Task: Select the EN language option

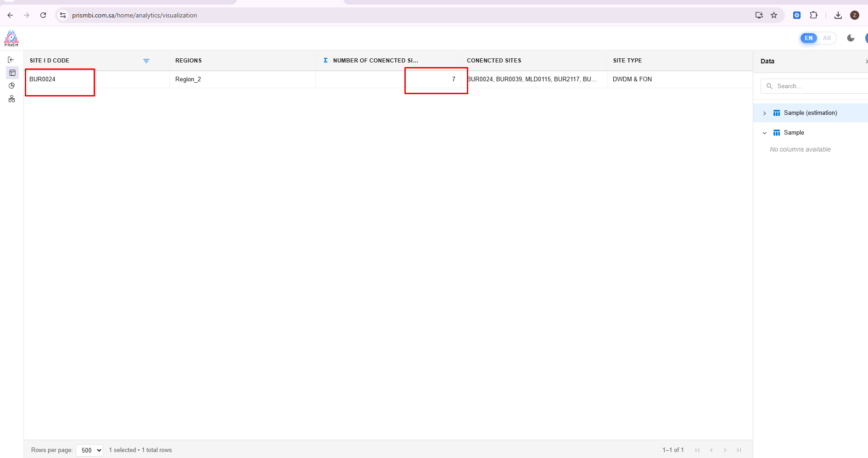Action: coord(808,38)
